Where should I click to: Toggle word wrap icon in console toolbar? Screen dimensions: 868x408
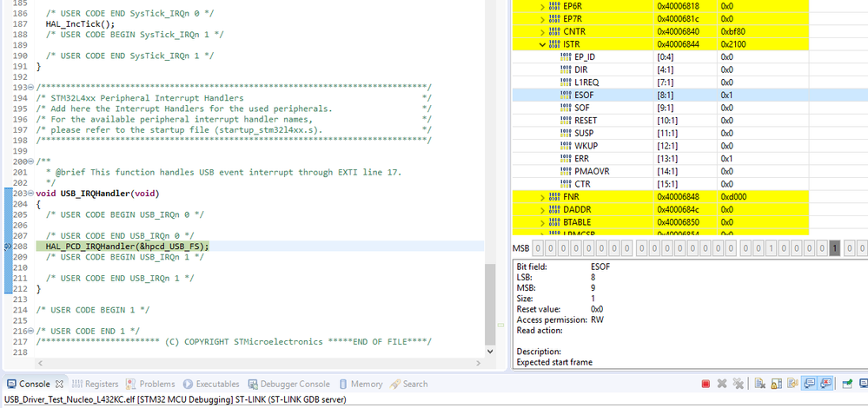[x=792, y=384]
